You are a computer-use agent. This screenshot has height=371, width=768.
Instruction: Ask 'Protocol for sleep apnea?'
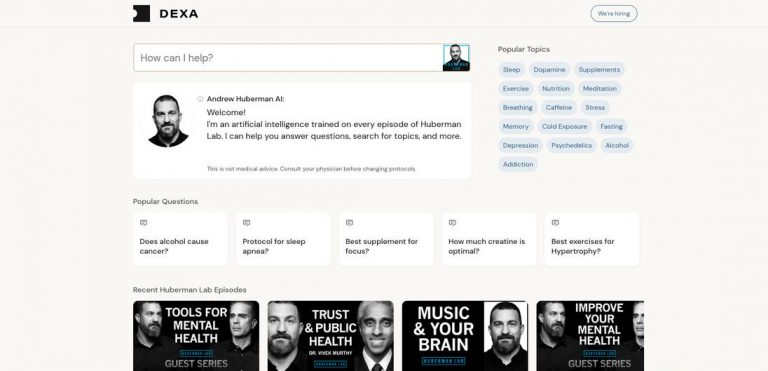[x=283, y=239]
